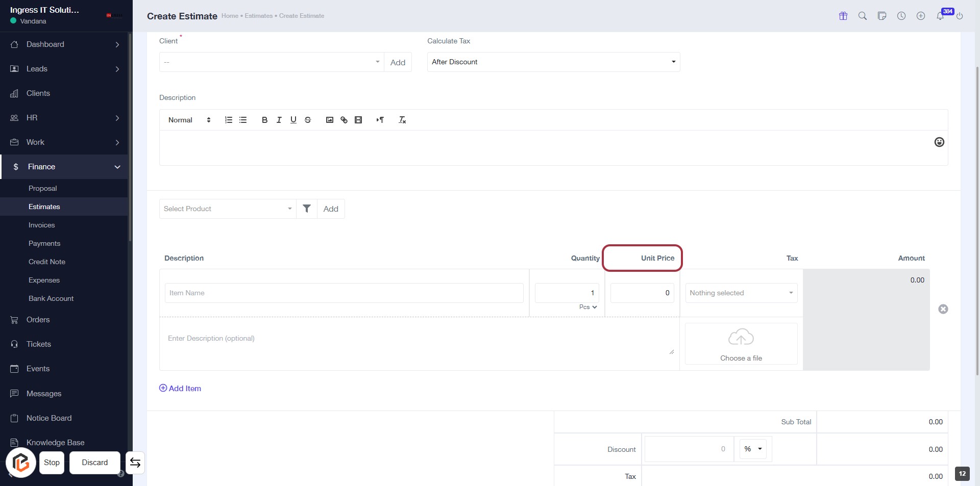This screenshot has height=486, width=980.
Task: Open the Select Product dropdown
Action: [x=228, y=209]
